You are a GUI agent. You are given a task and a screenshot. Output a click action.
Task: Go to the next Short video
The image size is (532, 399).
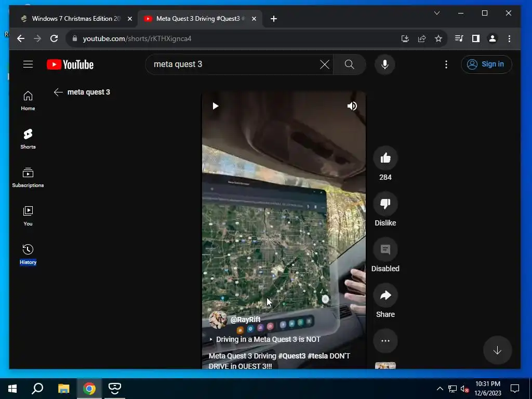coord(497,350)
